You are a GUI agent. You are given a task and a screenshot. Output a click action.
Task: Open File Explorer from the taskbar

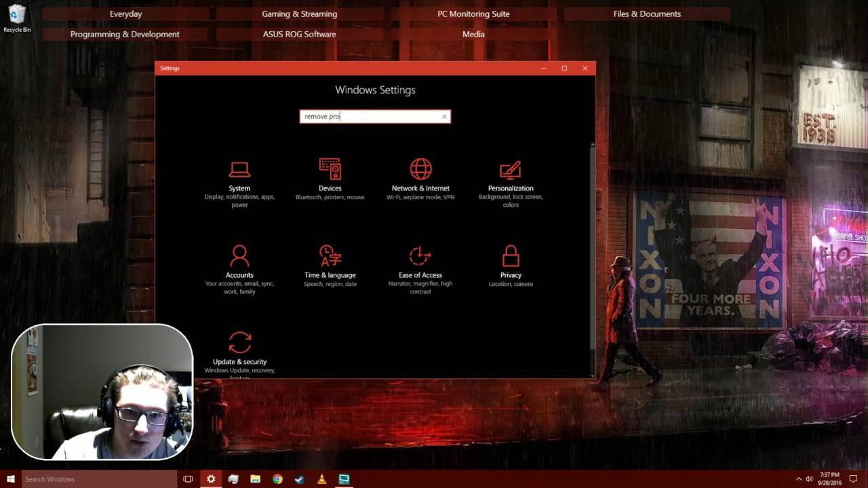pos(255,479)
